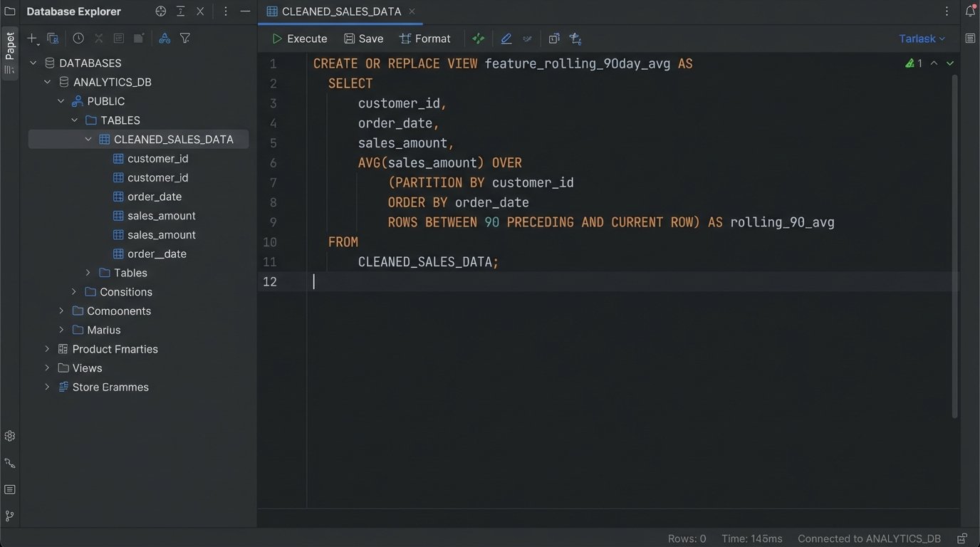This screenshot has height=547, width=980.
Task: Click the git branch icon in bottom-left sidebar
Action: click(10, 516)
